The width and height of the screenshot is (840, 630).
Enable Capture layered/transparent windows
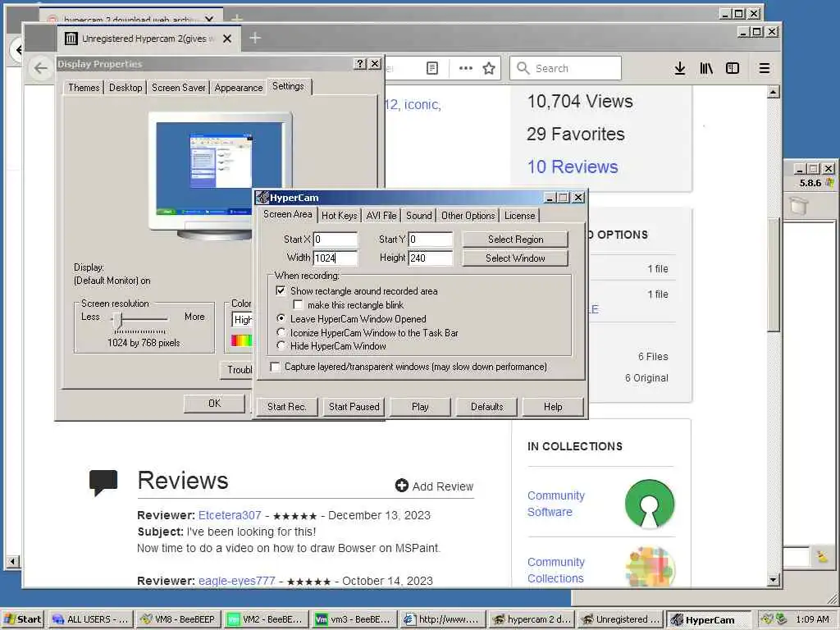tap(275, 367)
